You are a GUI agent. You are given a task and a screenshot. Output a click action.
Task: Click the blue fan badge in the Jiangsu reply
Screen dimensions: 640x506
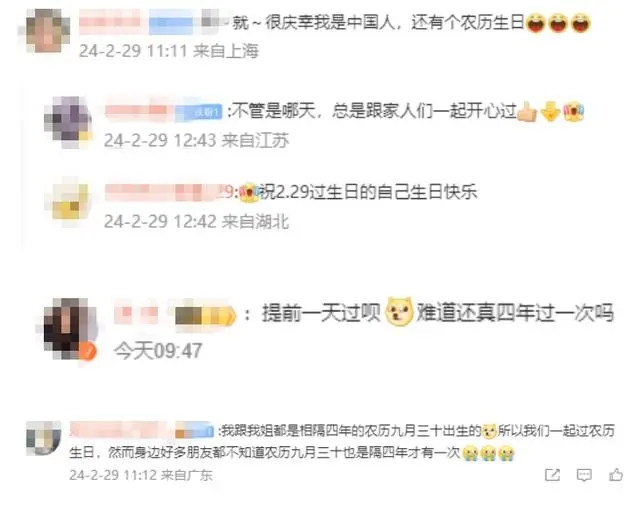tap(199, 111)
